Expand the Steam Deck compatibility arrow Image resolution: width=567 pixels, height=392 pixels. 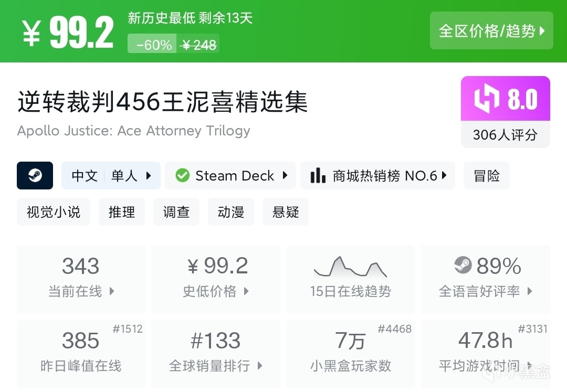tap(285, 175)
